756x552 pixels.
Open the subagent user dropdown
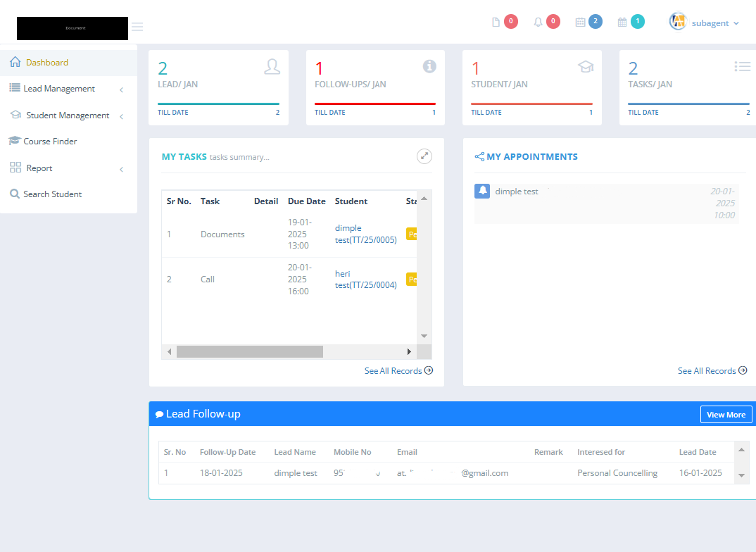coord(714,23)
